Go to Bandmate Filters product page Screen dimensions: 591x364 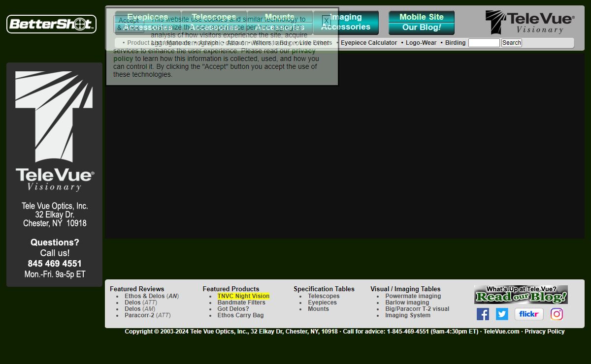coord(241,303)
